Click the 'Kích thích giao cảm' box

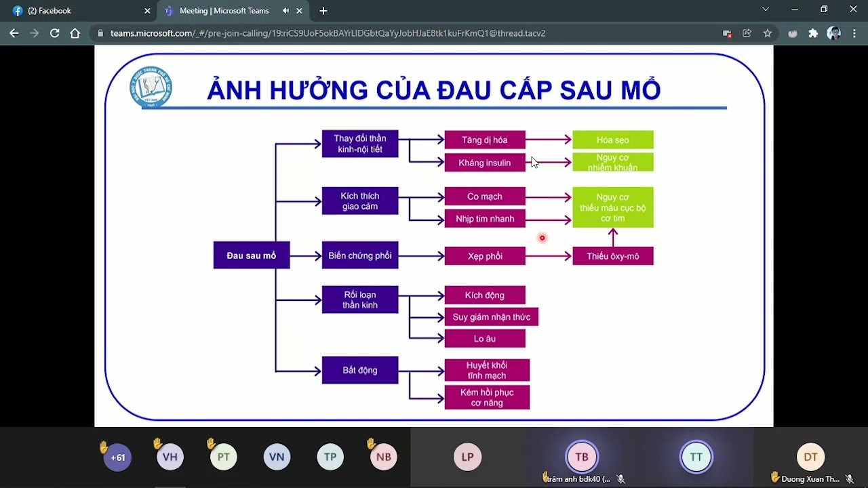coord(360,201)
